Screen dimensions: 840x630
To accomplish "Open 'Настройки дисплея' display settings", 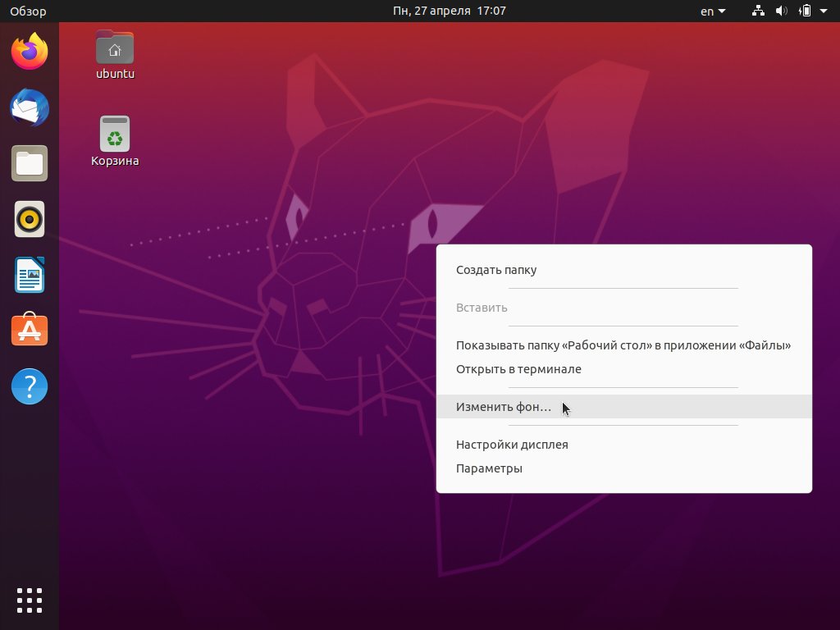I will (x=513, y=444).
